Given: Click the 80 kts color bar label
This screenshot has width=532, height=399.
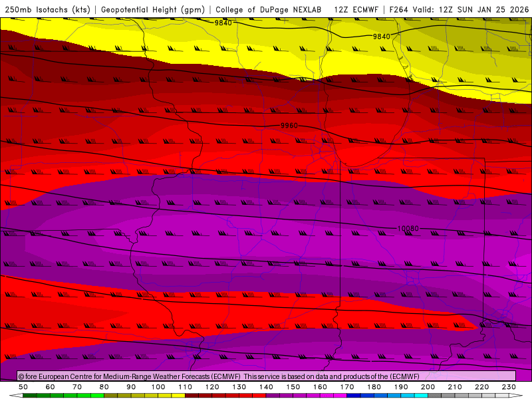Looking at the screenshot, I should click(x=104, y=387).
